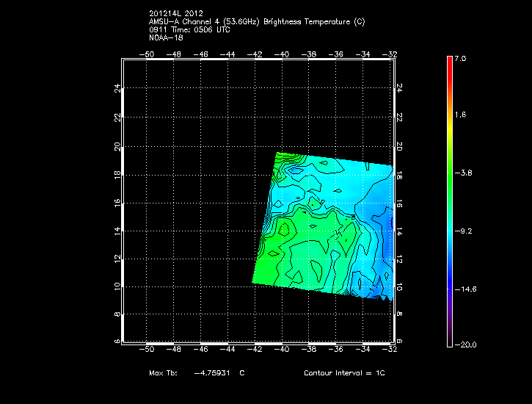The height and width of the screenshot is (404, 532).
Task: Select the -20.0 label on the color scale
Action: (464, 345)
